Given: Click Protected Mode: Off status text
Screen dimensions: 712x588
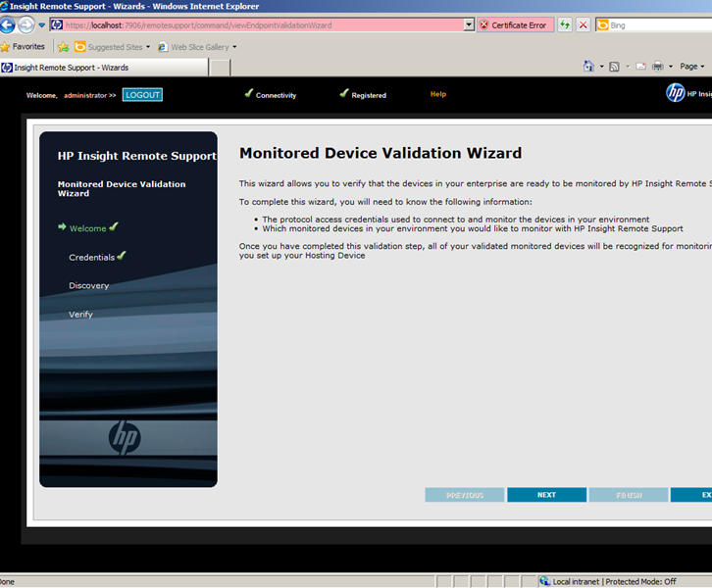Looking at the screenshot, I should coord(640,582).
